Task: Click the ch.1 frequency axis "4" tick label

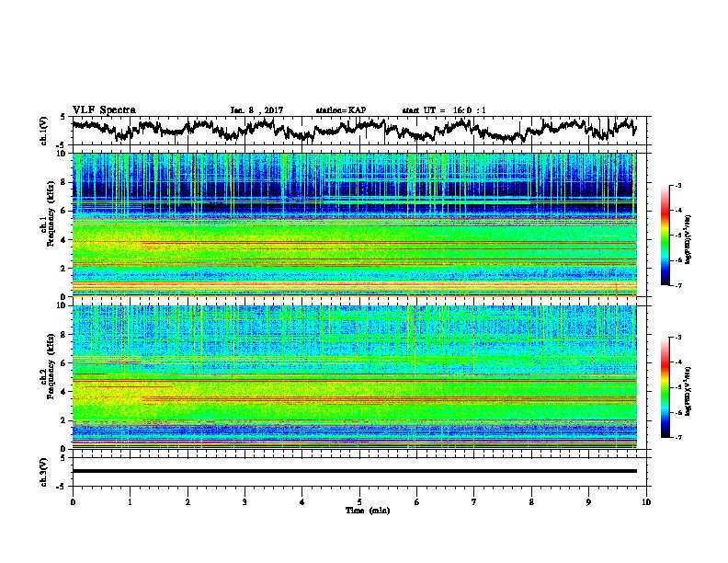Action: (64, 240)
